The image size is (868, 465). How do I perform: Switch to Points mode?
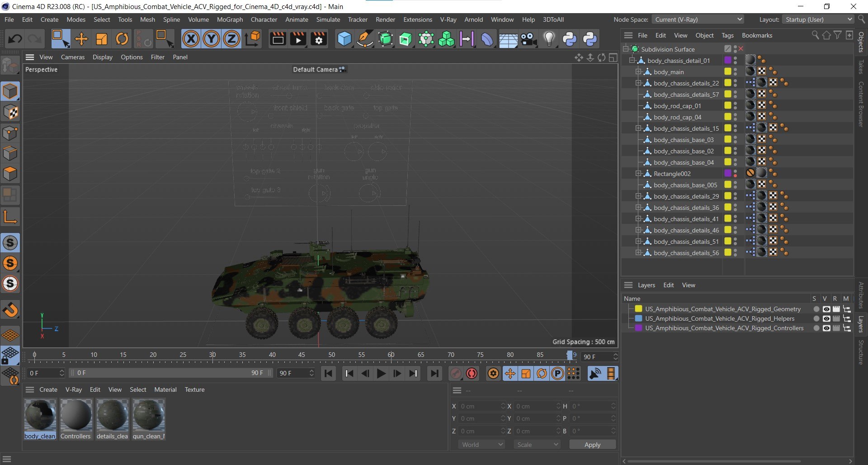pyautogui.click(x=10, y=133)
